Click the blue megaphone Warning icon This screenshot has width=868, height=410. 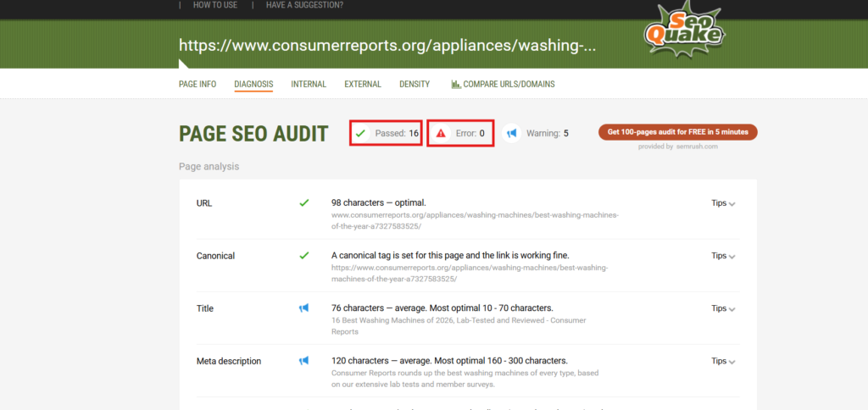[x=511, y=133]
